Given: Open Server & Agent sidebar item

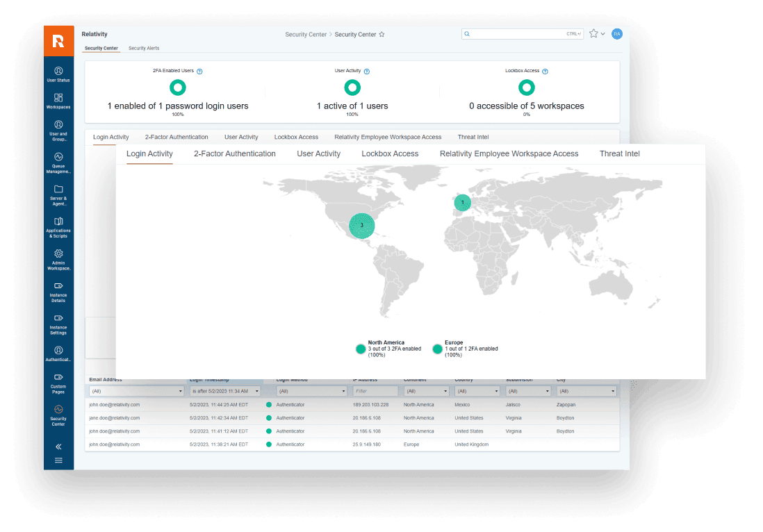Looking at the screenshot, I should pyautogui.click(x=58, y=195).
